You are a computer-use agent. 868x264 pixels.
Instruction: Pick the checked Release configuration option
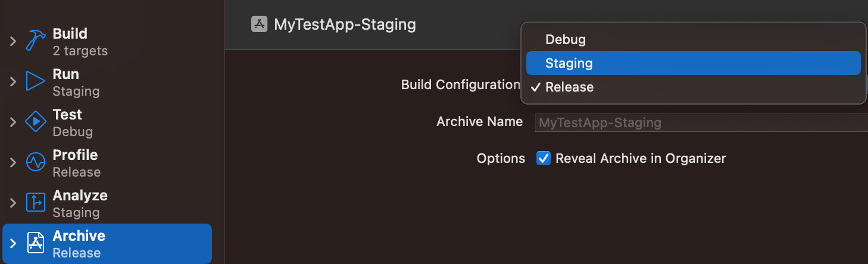(569, 87)
